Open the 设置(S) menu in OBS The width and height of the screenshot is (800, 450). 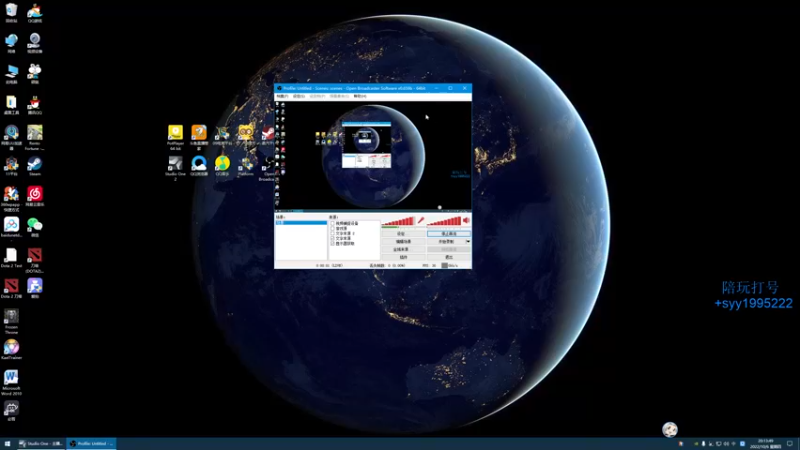pyautogui.click(x=298, y=96)
